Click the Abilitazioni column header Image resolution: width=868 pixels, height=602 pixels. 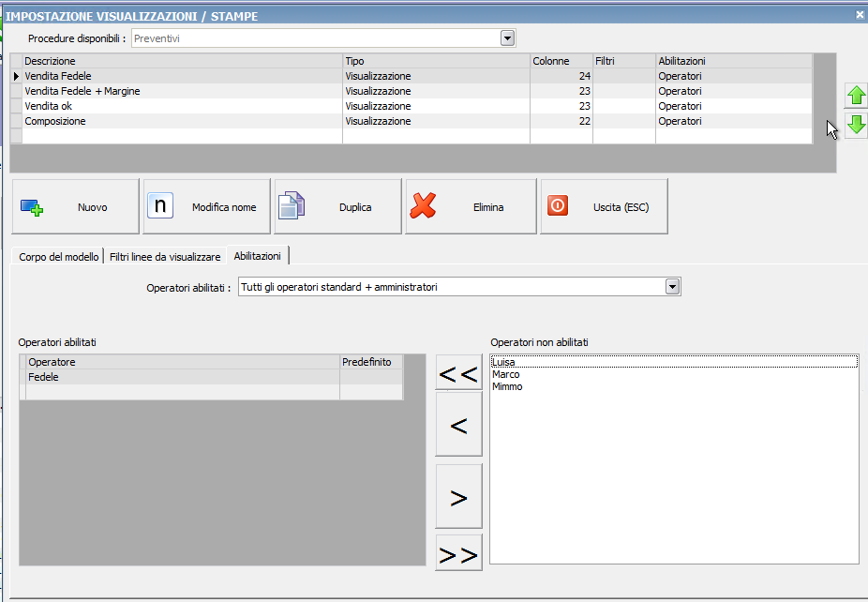[x=734, y=61]
